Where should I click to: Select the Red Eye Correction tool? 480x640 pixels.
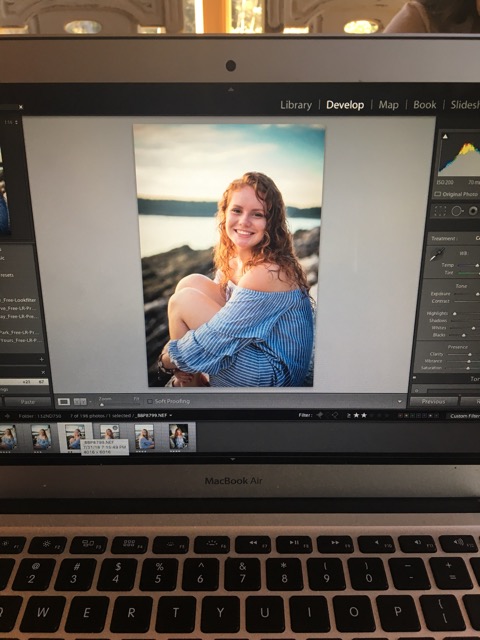pos(473,211)
